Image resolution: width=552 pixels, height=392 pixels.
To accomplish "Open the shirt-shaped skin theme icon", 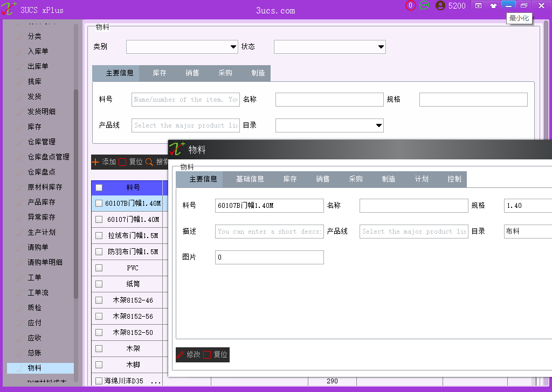I will [493, 5].
